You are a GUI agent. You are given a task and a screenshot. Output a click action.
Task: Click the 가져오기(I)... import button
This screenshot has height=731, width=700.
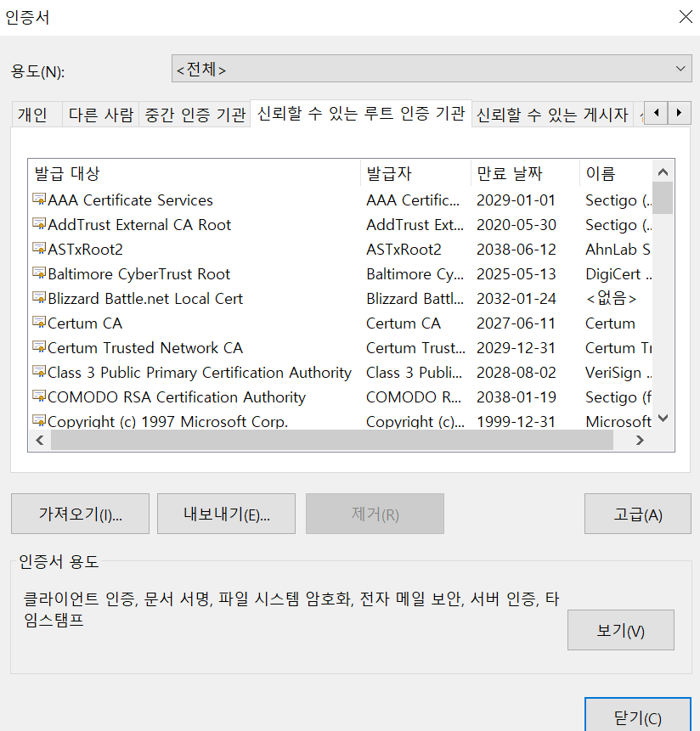point(80,514)
